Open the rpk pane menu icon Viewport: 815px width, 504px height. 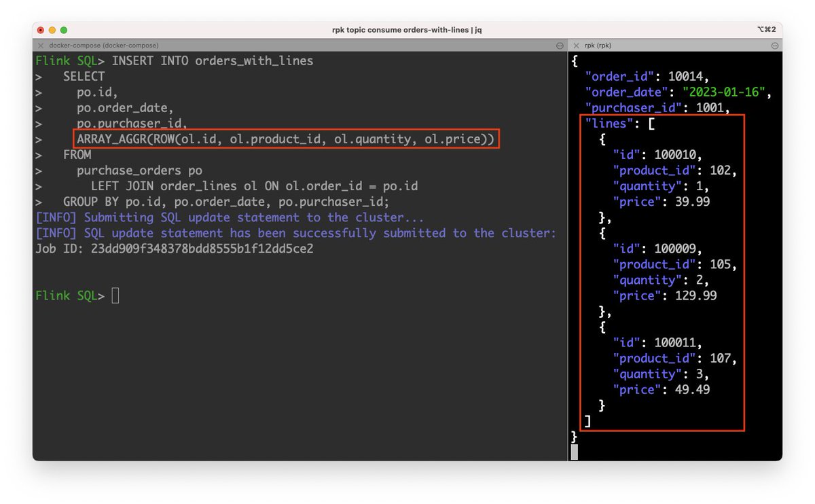pyautogui.click(x=775, y=46)
